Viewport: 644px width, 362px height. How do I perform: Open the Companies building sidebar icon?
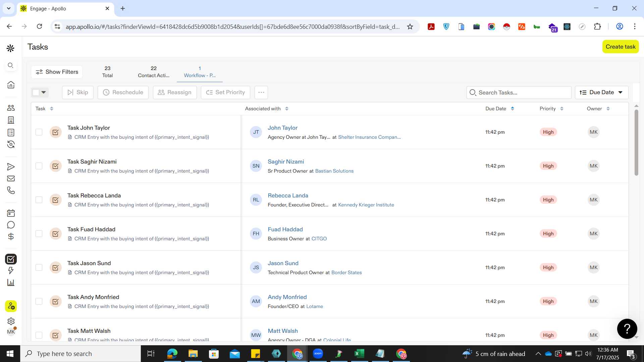[11, 120]
